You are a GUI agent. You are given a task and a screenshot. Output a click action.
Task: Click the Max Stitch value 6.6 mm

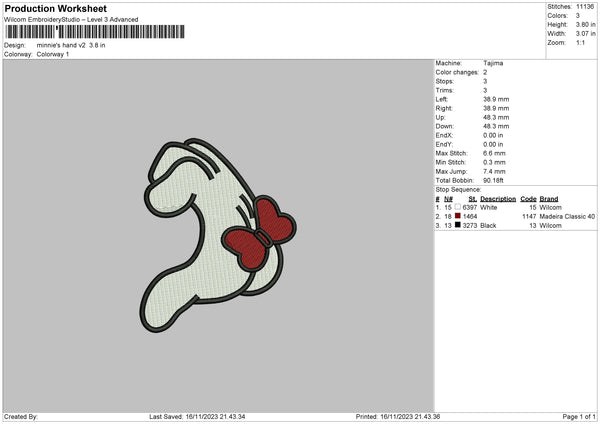[x=494, y=153]
